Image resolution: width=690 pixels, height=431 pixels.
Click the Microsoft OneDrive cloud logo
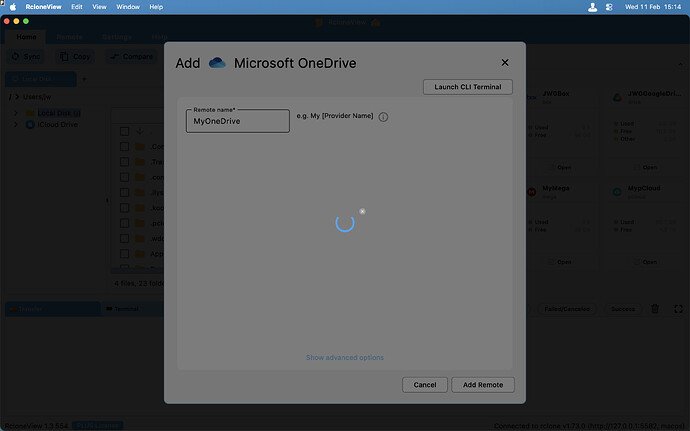[x=217, y=63]
